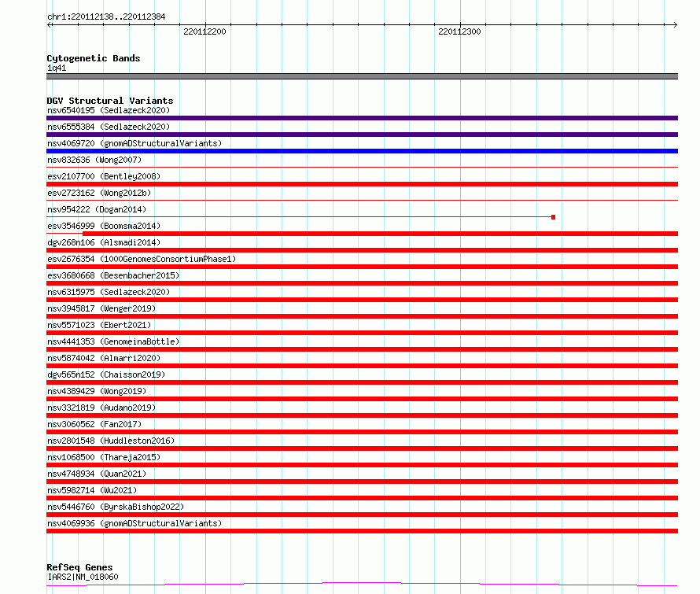Image resolution: width=700 pixels, height=594 pixels.
Task: Open variant nsv4069720 (gnomADStructuralVariants)
Action: [134, 143]
